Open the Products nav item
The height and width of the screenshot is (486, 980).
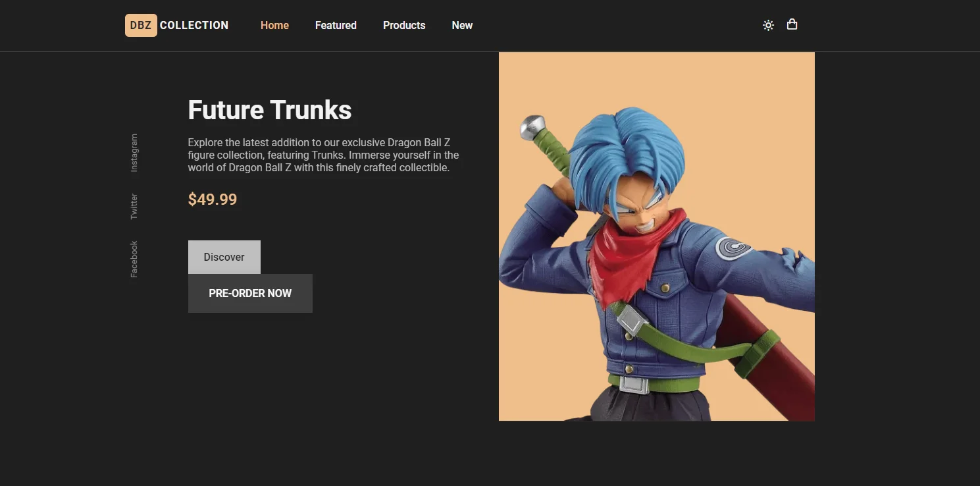tap(404, 25)
